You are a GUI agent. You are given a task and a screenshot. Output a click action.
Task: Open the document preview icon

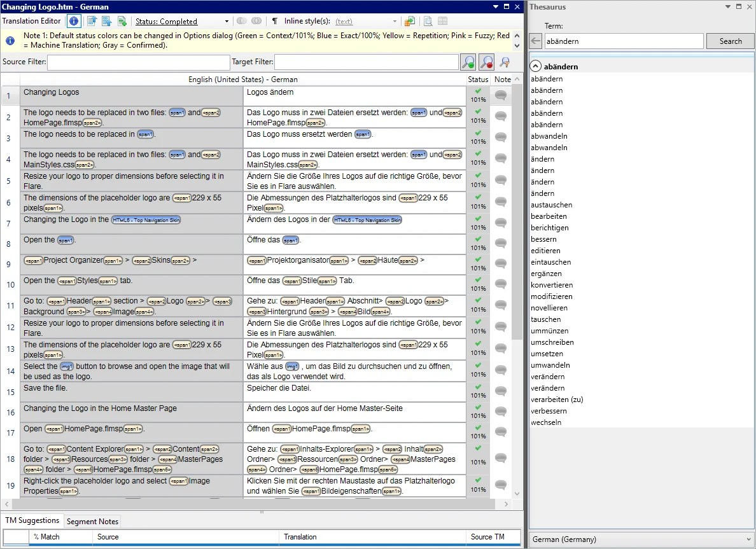click(427, 20)
